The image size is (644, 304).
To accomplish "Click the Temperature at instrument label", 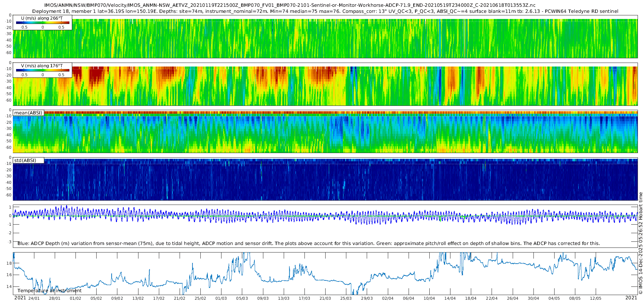I will click(x=49, y=290).
